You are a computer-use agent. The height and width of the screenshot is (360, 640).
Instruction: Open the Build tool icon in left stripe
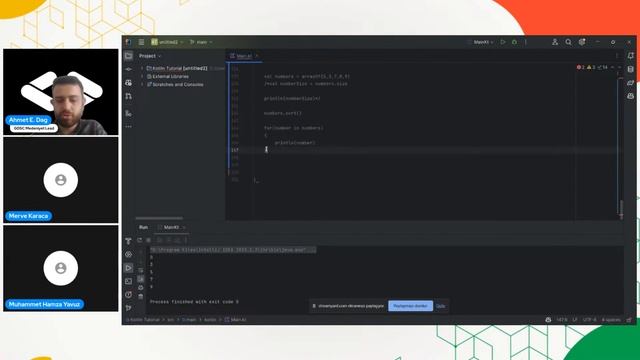point(129,241)
